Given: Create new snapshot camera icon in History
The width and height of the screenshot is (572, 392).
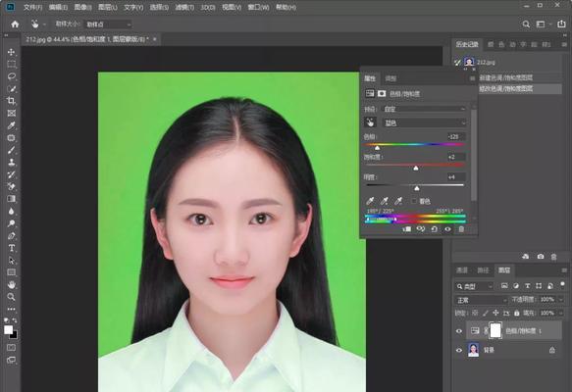Looking at the screenshot, I should [x=541, y=257].
